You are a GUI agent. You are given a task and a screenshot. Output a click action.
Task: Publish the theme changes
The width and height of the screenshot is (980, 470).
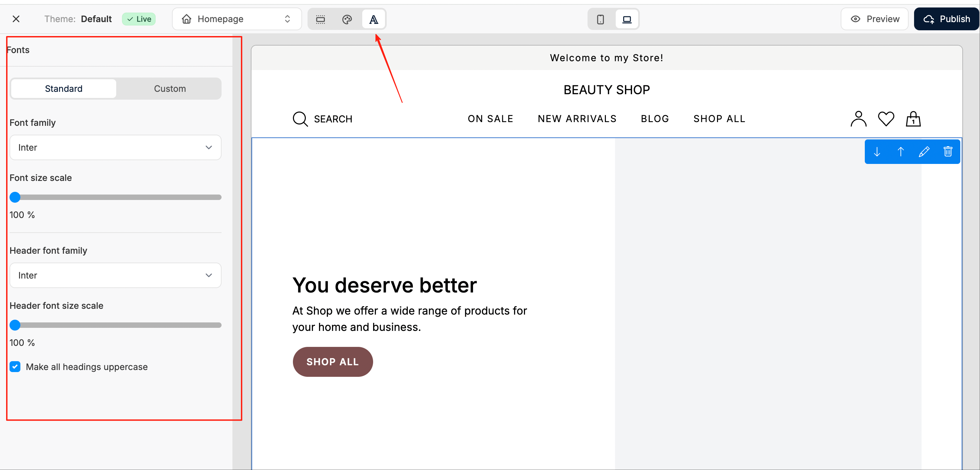tap(946, 19)
